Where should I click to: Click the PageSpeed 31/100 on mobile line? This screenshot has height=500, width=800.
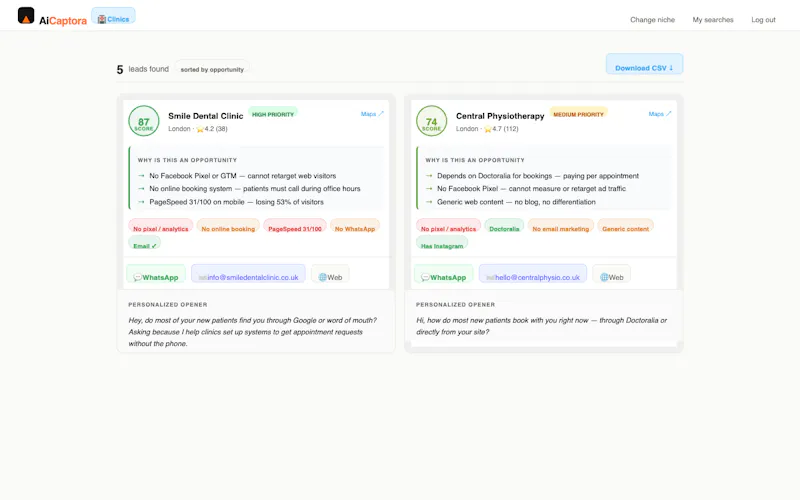236,202
